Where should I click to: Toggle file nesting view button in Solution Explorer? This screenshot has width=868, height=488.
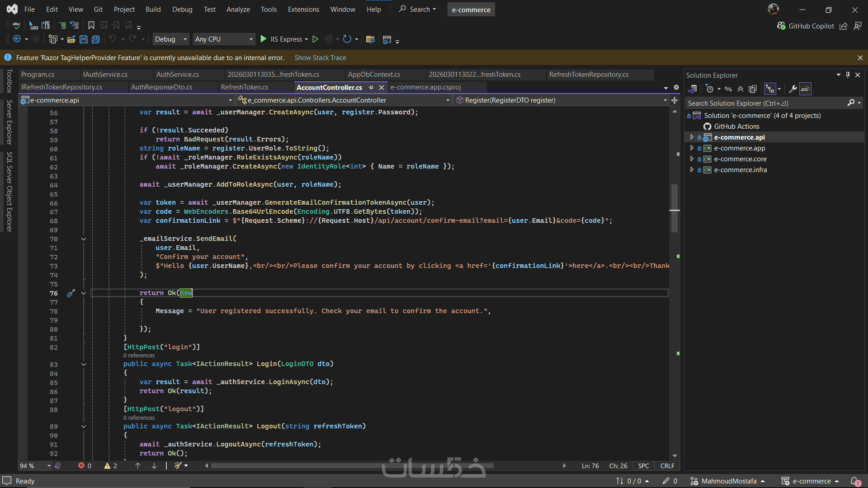(770, 89)
